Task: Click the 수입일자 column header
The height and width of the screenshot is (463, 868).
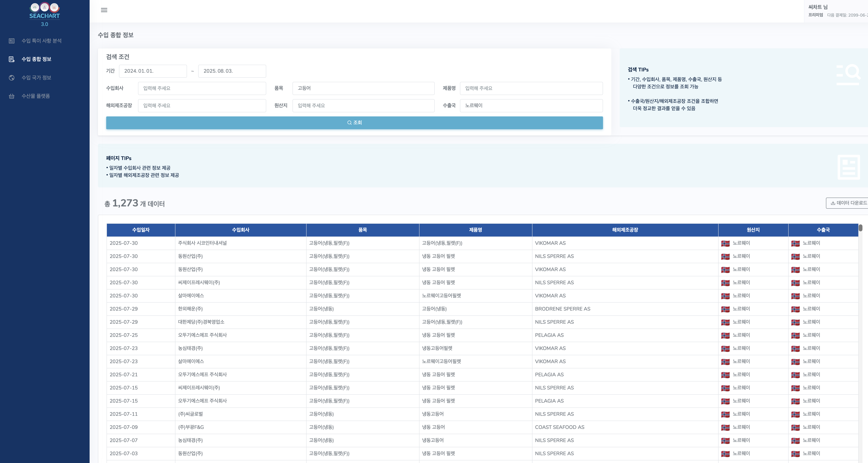Action: pyautogui.click(x=141, y=230)
